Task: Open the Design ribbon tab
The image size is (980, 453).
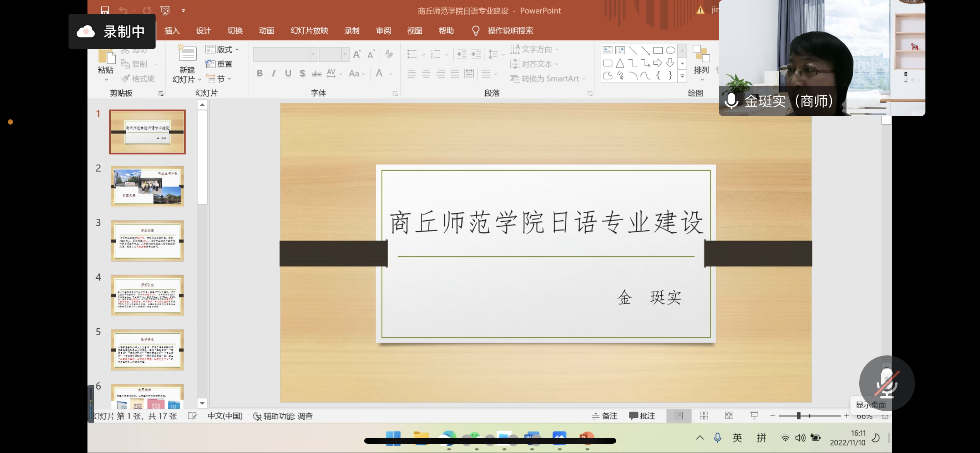Action: (203, 31)
